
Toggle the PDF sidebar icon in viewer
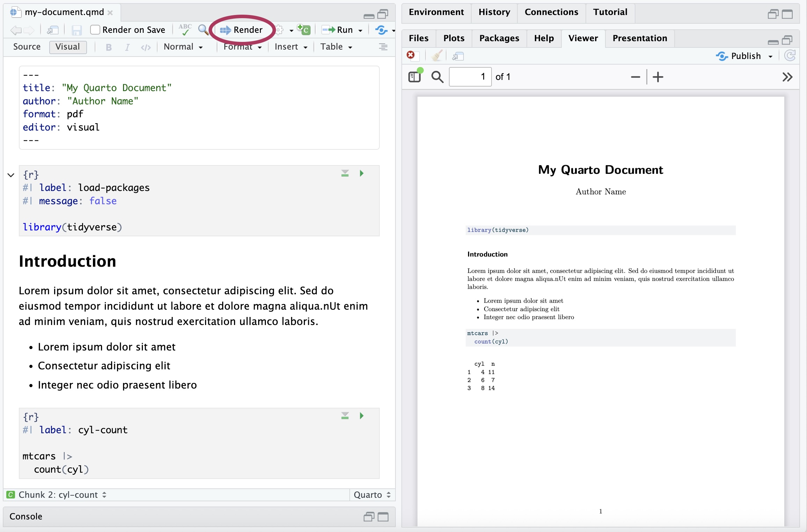click(x=415, y=76)
